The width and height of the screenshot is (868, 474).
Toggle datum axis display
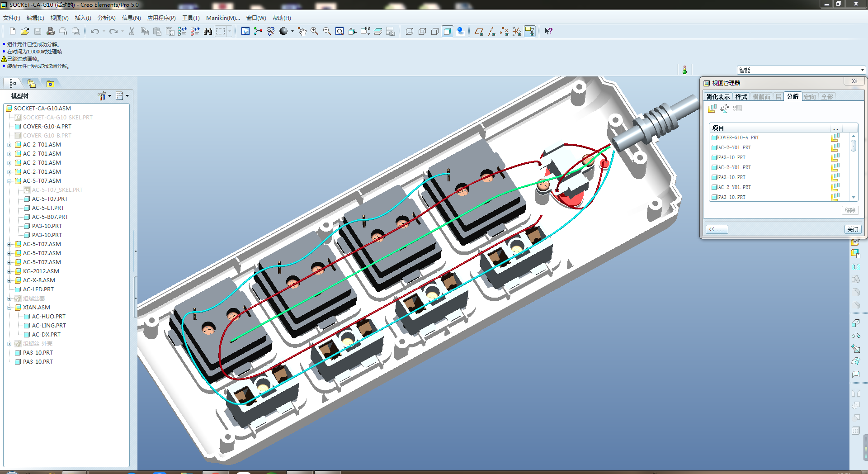coord(492,31)
